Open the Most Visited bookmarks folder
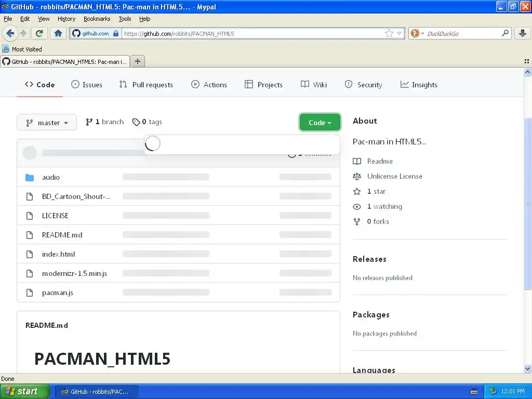 [x=22, y=49]
